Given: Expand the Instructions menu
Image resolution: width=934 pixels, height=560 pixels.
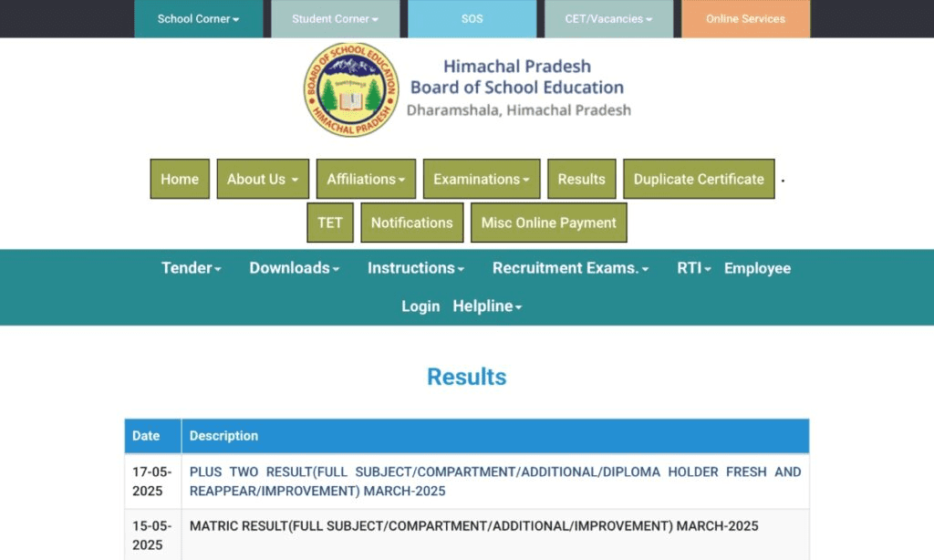Looking at the screenshot, I should [416, 268].
